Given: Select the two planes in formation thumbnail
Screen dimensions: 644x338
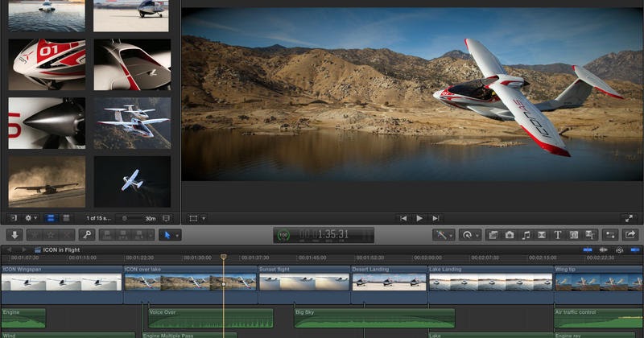Looking at the screenshot, I should 132,123.
